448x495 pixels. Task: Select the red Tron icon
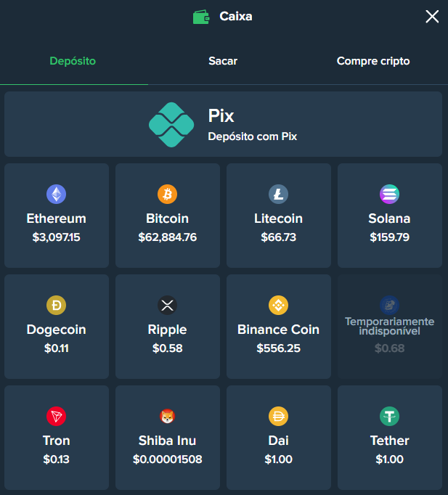56,416
